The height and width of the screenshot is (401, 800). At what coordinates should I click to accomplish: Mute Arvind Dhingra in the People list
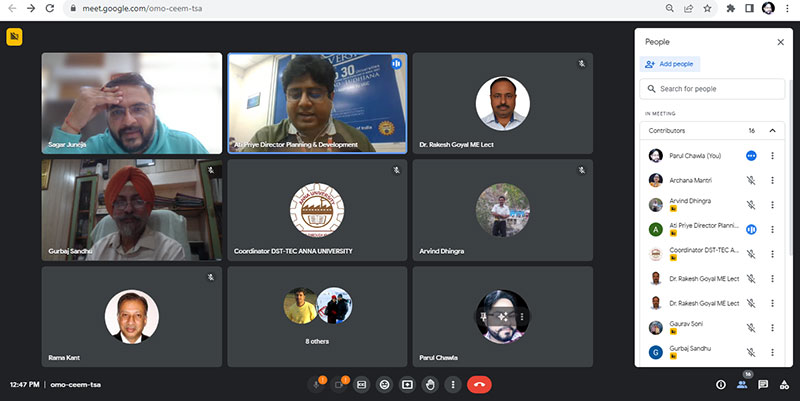click(750, 205)
